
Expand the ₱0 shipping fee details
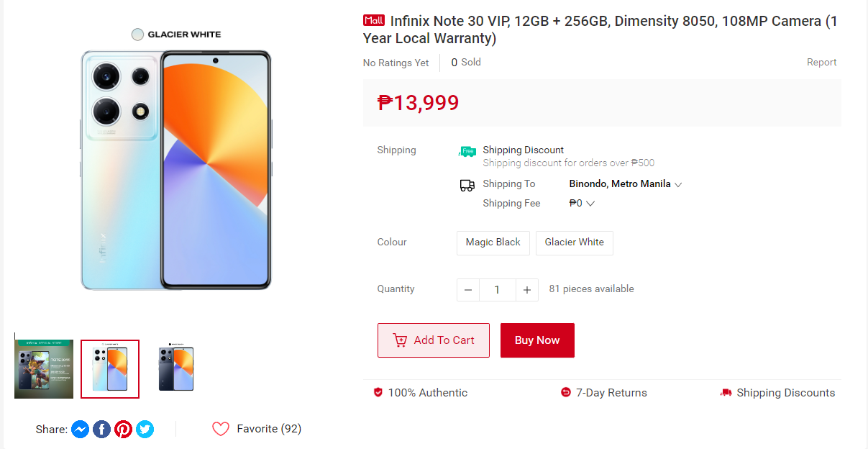582,204
